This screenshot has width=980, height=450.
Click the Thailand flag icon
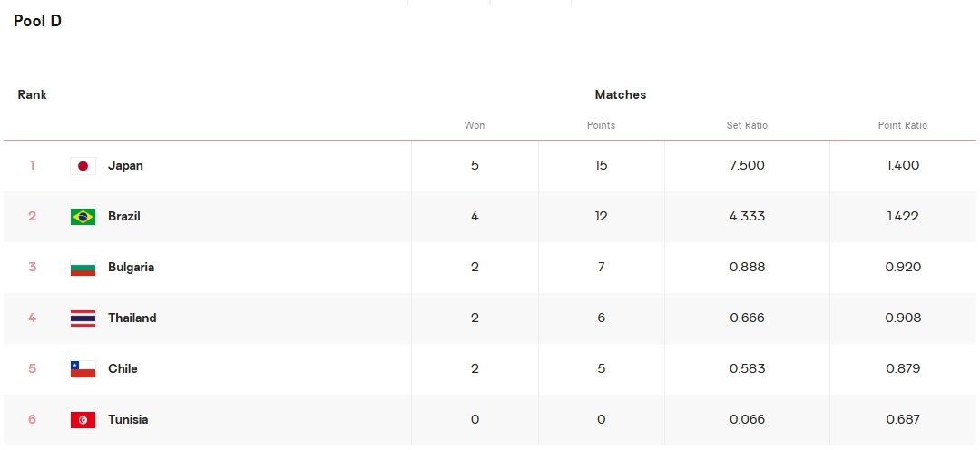tap(83, 318)
